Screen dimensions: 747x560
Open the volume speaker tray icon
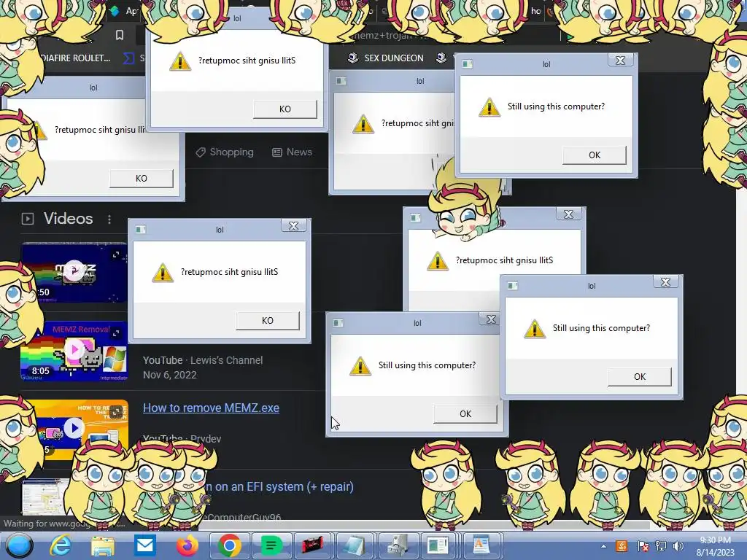[678, 547]
